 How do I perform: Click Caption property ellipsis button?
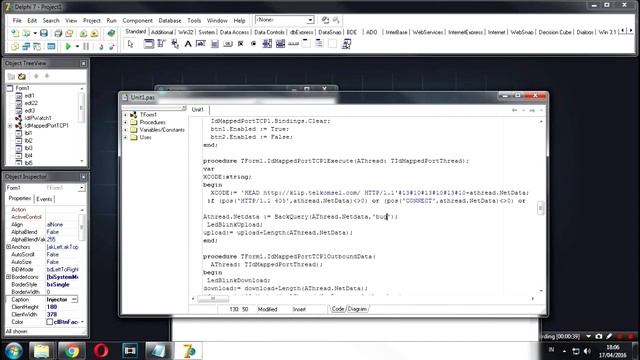[74, 300]
